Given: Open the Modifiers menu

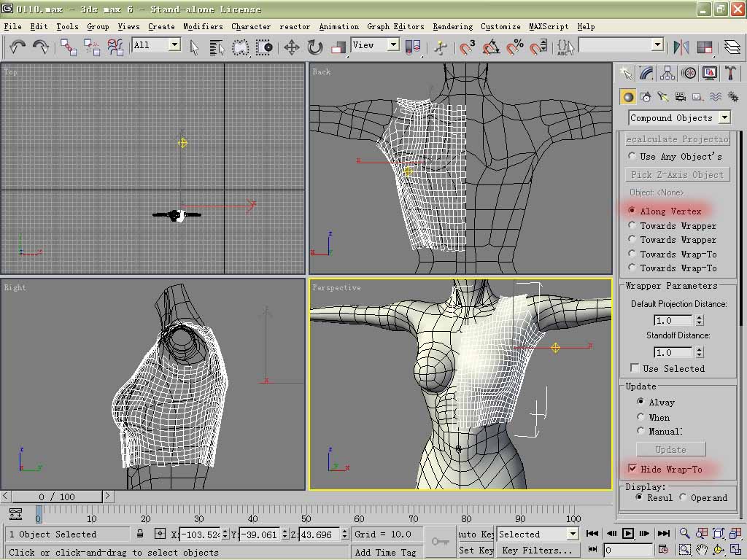Looking at the screenshot, I should click(x=203, y=26).
